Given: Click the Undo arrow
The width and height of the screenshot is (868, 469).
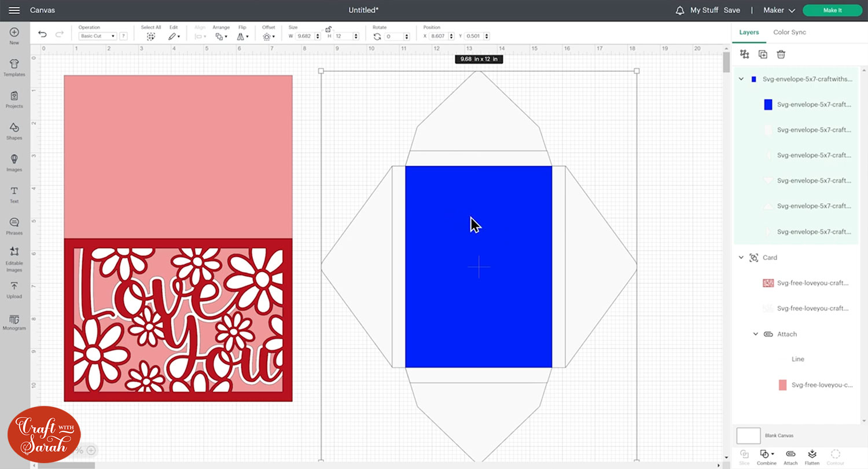Looking at the screenshot, I should (x=42, y=35).
